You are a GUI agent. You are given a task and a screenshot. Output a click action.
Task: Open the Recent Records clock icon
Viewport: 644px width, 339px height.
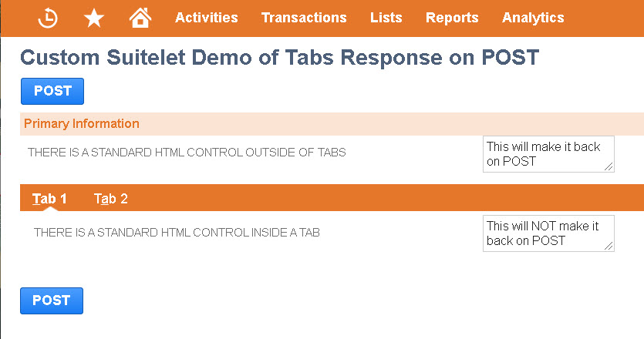(x=48, y=17)
